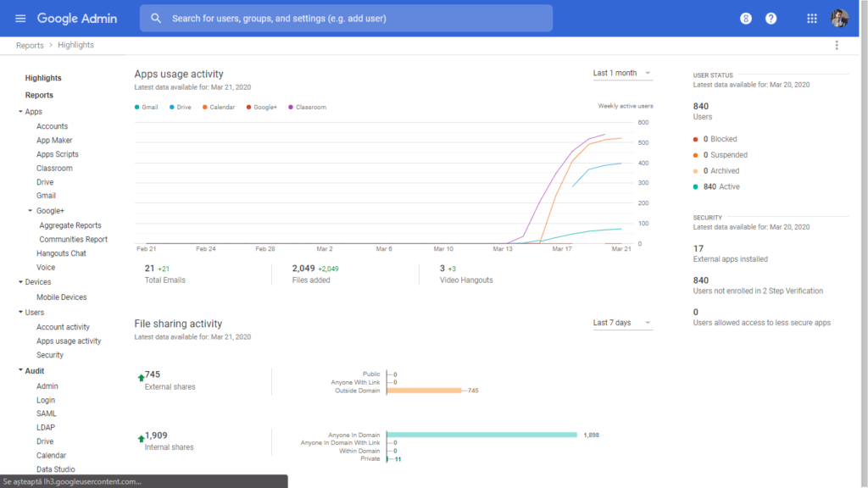Viewport: 868px width, 488px height.
Task: Open the Calendar audit log
Action: coord(51,455)
